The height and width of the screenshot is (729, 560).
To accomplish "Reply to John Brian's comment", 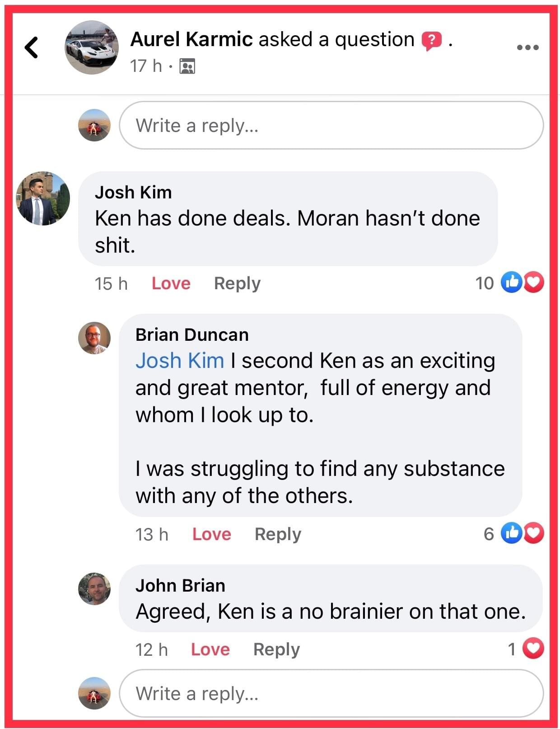I will (x=276, y=649).
